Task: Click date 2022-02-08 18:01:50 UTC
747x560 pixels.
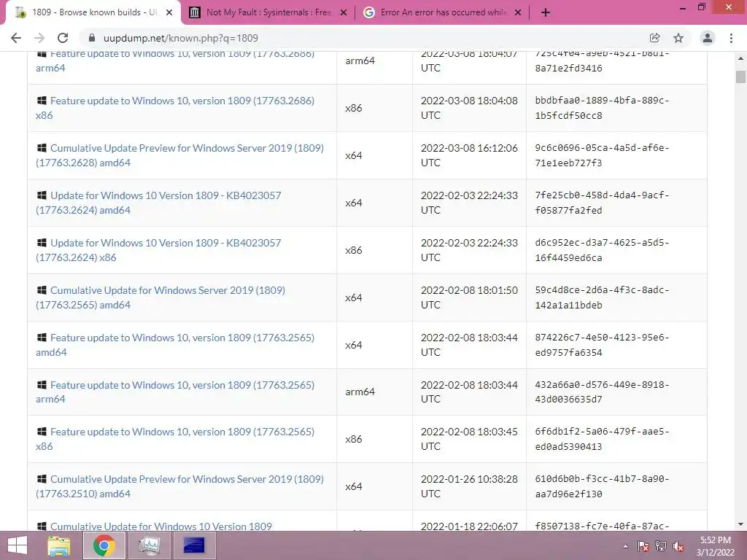Action: (469, 297)
